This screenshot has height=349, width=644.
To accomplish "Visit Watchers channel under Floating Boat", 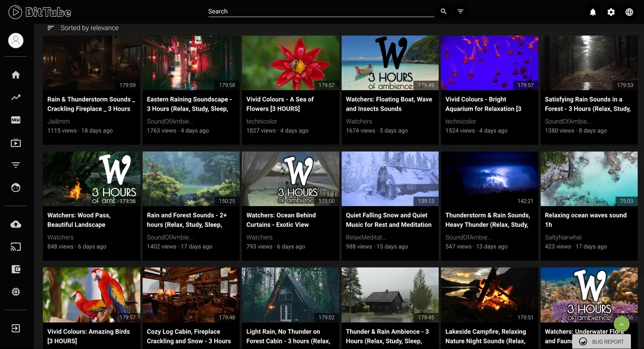I will [359, 121].
